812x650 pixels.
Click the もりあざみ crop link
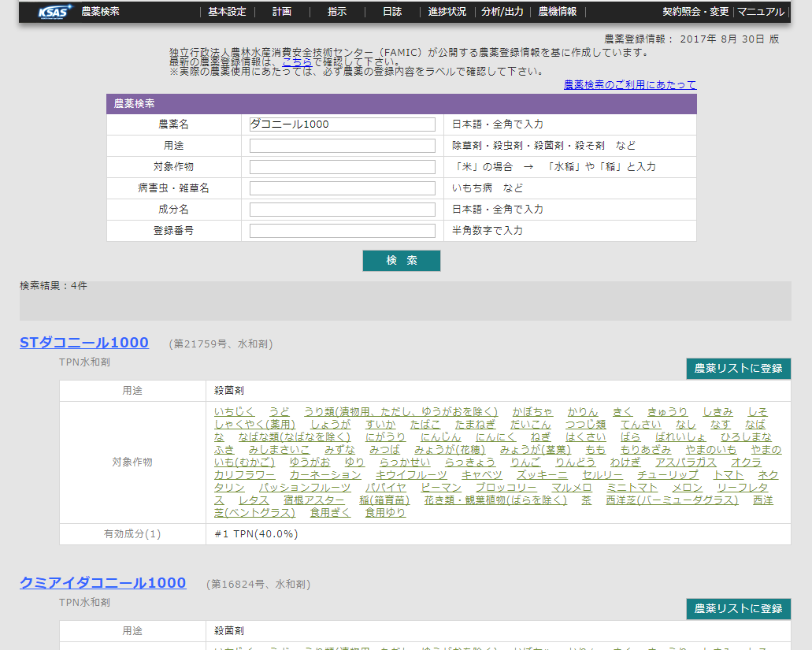(x=646, y=450)
